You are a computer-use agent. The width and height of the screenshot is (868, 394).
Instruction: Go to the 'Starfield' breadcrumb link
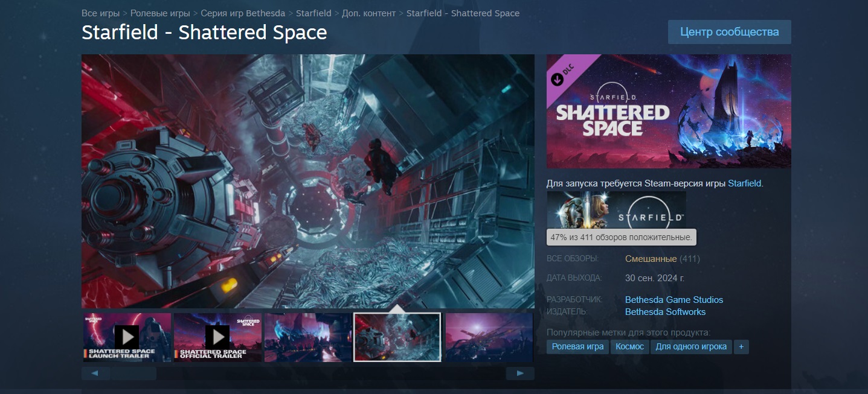[x=313, y=13]
